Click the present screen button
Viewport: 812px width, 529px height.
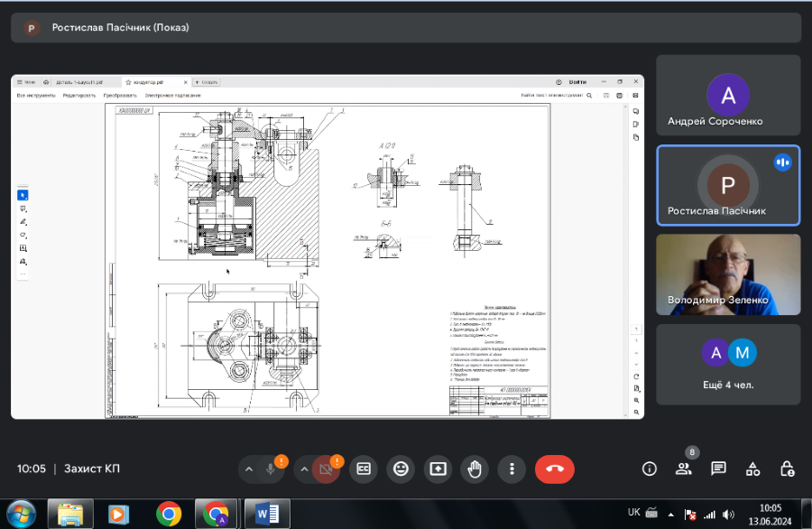coord(438,469)
